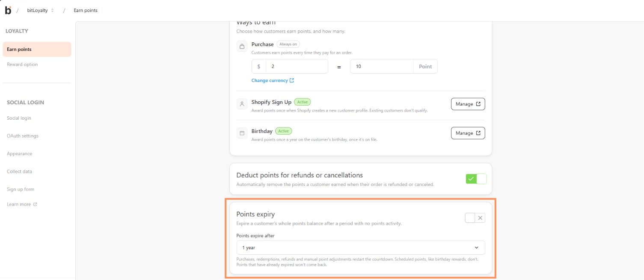The height and width of the screenshot is (280, 644).
Task: Click Learn more external link icon
Action: click(35, 204)
